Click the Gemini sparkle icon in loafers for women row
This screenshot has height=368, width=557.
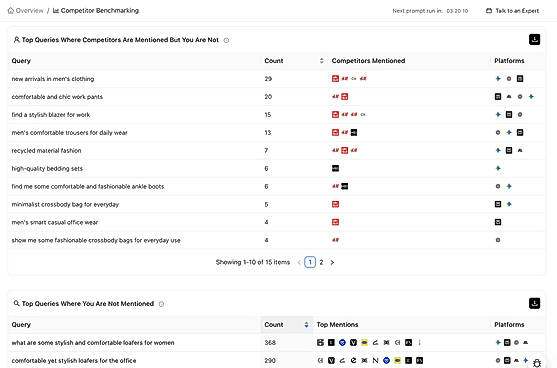point(498,342)
